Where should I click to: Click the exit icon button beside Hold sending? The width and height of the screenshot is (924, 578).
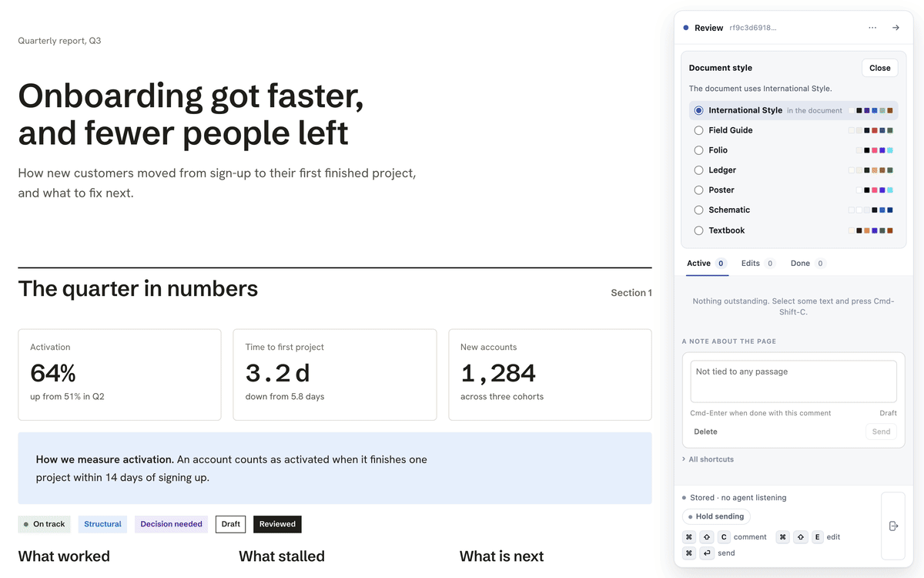[893, 526]
